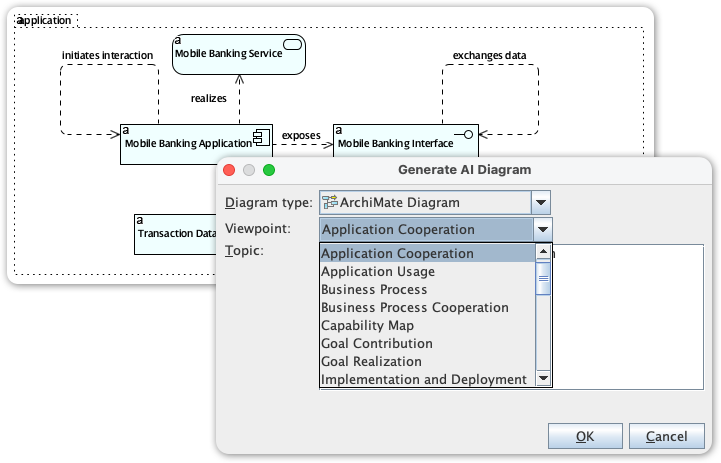Select Application Usage viewpoint
721x463 pixels.
[378, 271]
